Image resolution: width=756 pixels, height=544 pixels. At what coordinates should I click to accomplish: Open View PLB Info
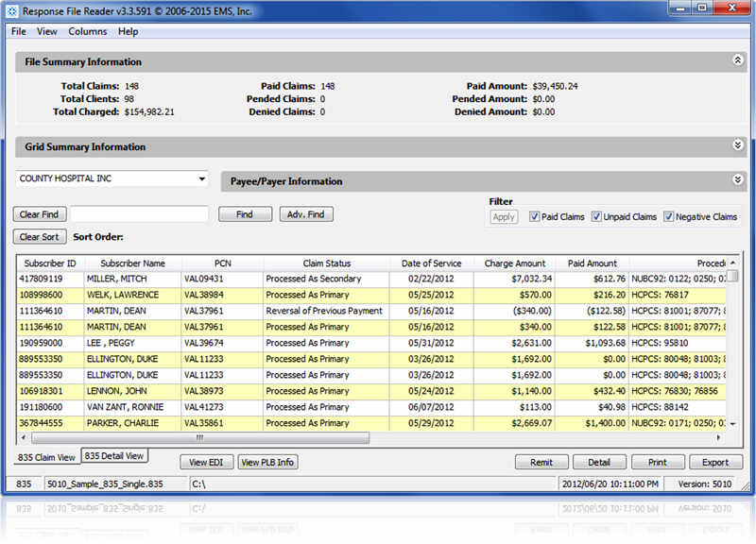tap(267, 462)
